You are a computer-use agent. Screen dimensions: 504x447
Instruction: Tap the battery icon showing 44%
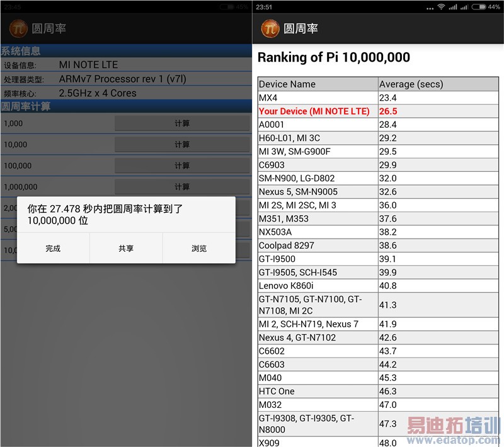[479, 7]
